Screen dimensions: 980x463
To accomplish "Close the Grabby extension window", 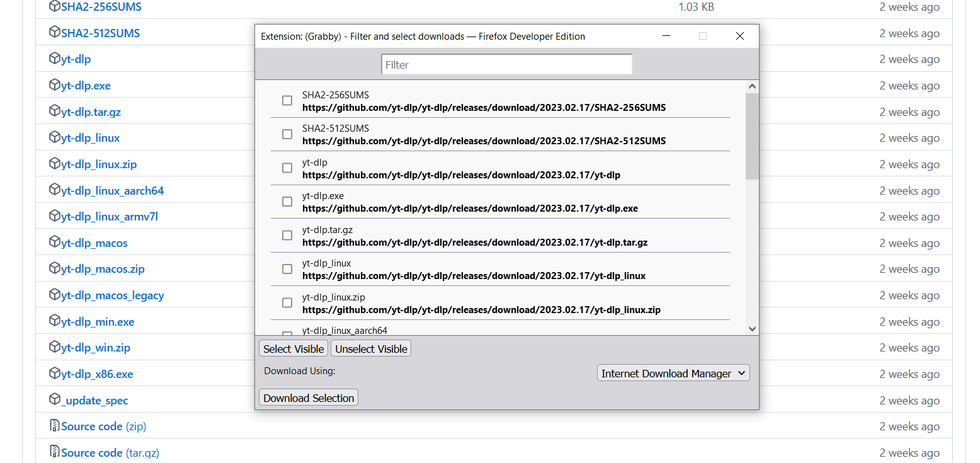I will coord(740,36).
